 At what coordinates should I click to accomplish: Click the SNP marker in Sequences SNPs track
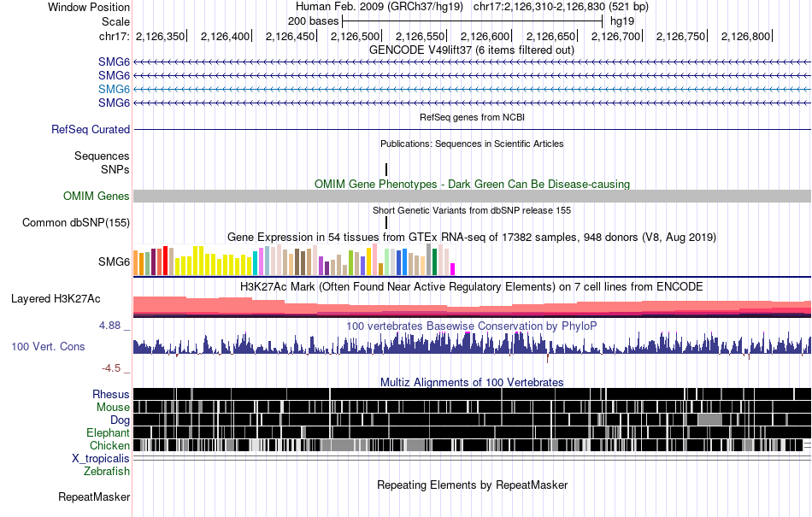click(x=386, y=169)
